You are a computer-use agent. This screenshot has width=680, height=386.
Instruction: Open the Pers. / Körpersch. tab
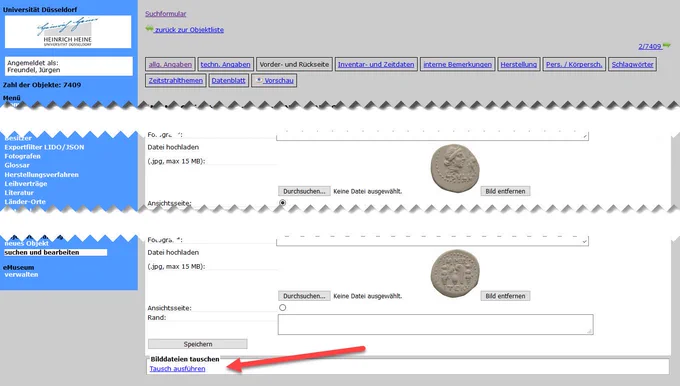pos(574,64)
